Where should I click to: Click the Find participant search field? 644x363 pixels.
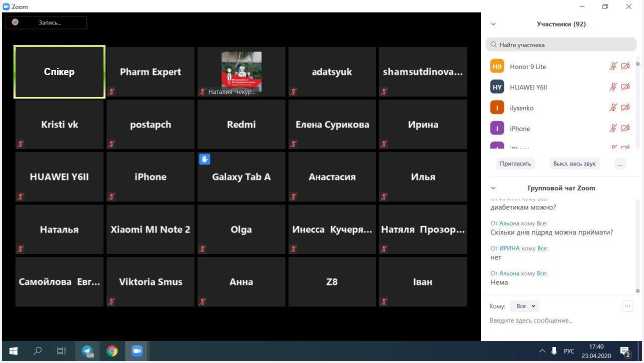click(561, 45)
